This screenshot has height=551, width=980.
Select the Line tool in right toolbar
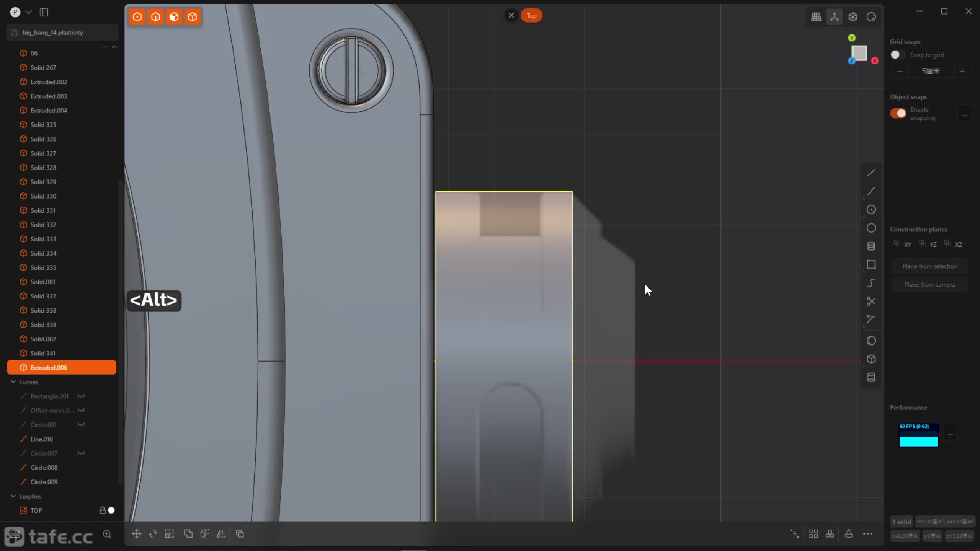tap(871, 173)
